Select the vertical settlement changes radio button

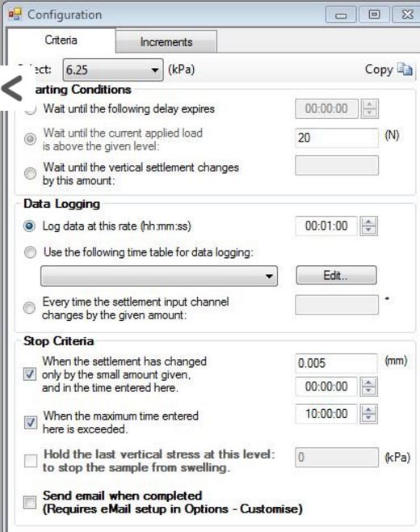pyautogui.click(x=30, y=173)
